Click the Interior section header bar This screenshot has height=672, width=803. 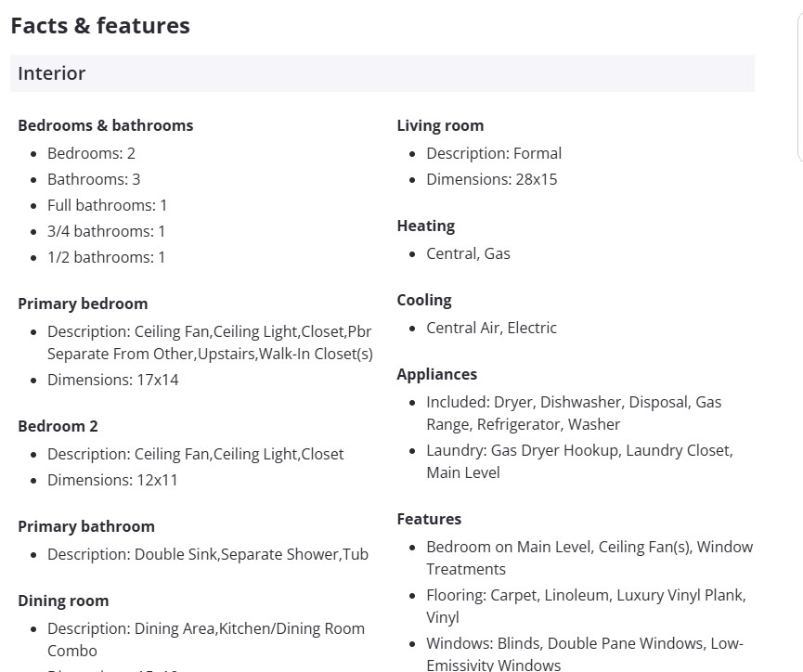click(x=382, y=73)
